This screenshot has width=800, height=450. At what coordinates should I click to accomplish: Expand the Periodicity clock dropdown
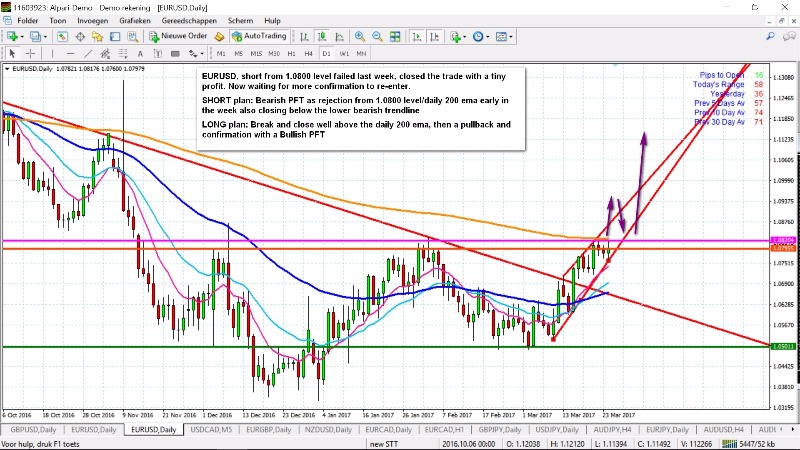pyautogui.click(x=489, y=36)
